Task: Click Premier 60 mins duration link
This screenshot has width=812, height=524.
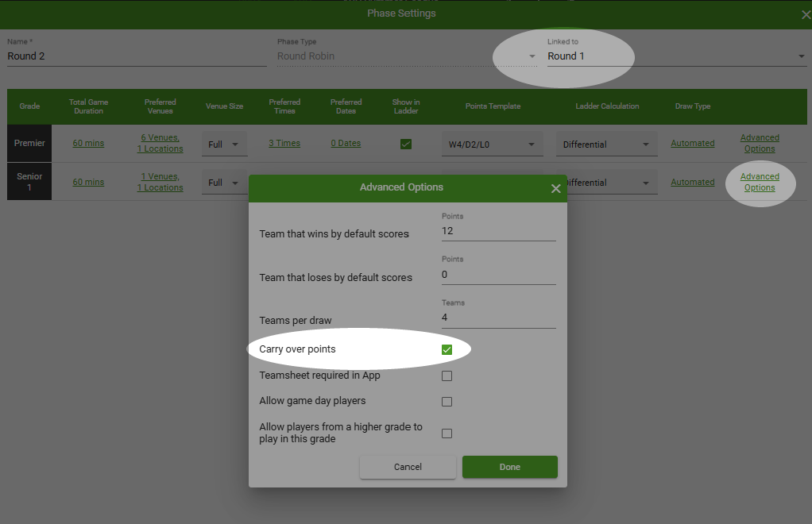Action: pos(88,143)
